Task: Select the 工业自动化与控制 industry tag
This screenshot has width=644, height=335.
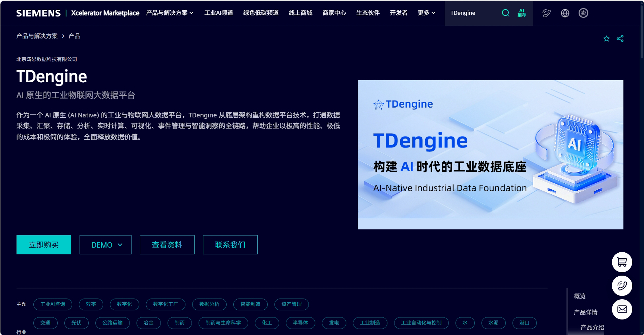Action: (421, 323)
